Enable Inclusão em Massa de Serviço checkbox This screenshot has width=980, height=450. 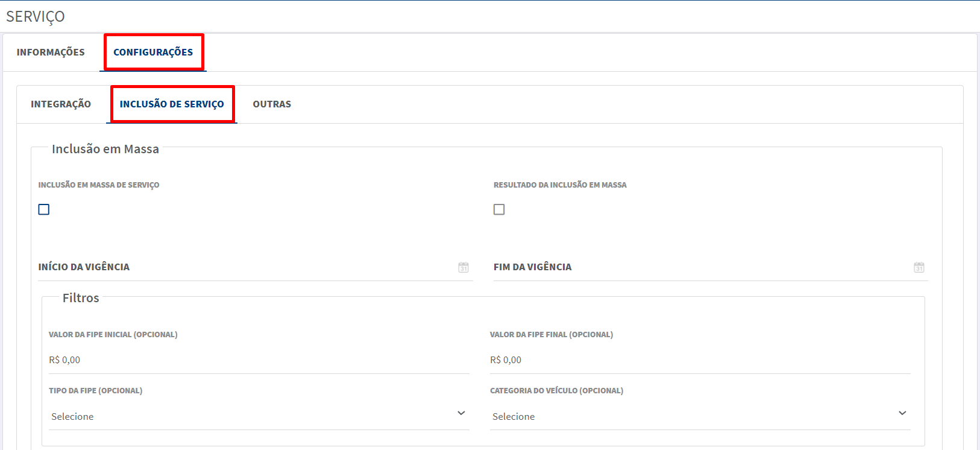(x=44, y=209)
